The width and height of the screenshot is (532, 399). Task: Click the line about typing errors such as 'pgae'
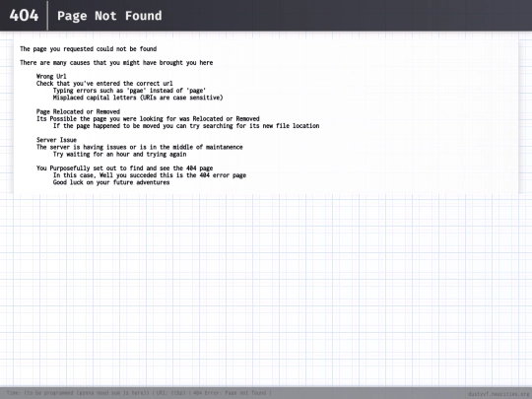tap(129, 91)
